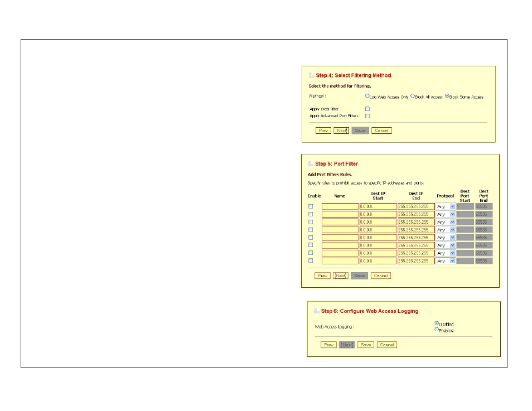532x411 pixels.
Task: Click Step 4: Select Filtering Method heading
Action: (354, 75)
